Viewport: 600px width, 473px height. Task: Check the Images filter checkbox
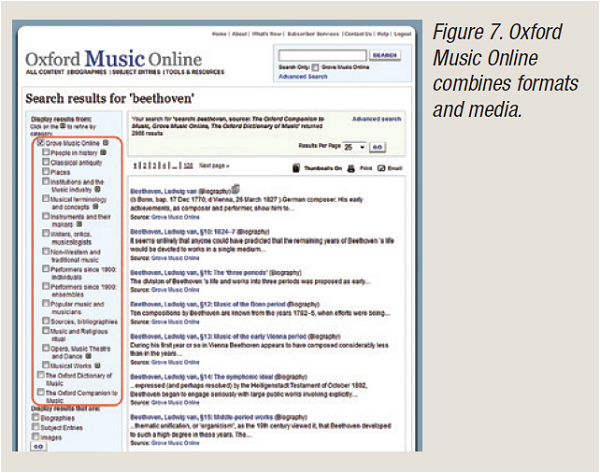tap(36, 436)
